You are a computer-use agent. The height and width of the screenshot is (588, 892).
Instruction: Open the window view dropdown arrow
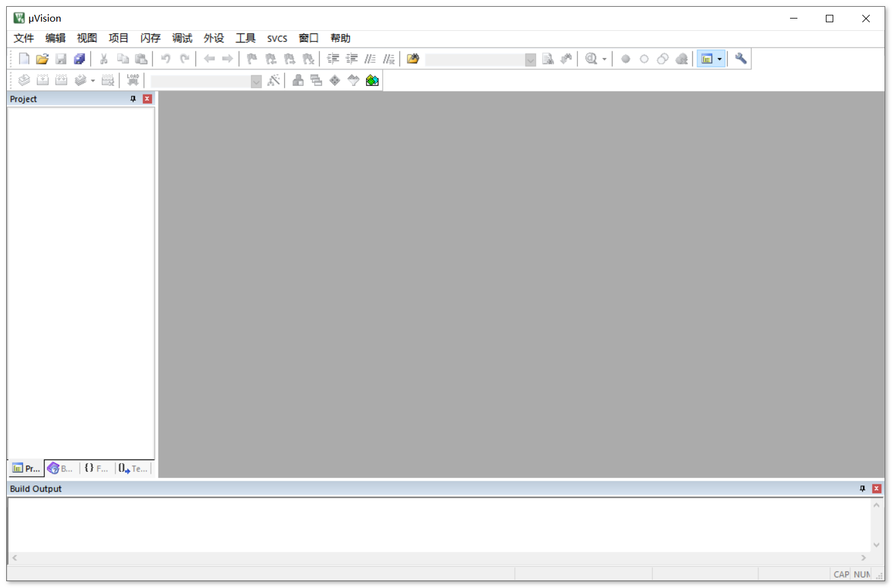point(720,59)
